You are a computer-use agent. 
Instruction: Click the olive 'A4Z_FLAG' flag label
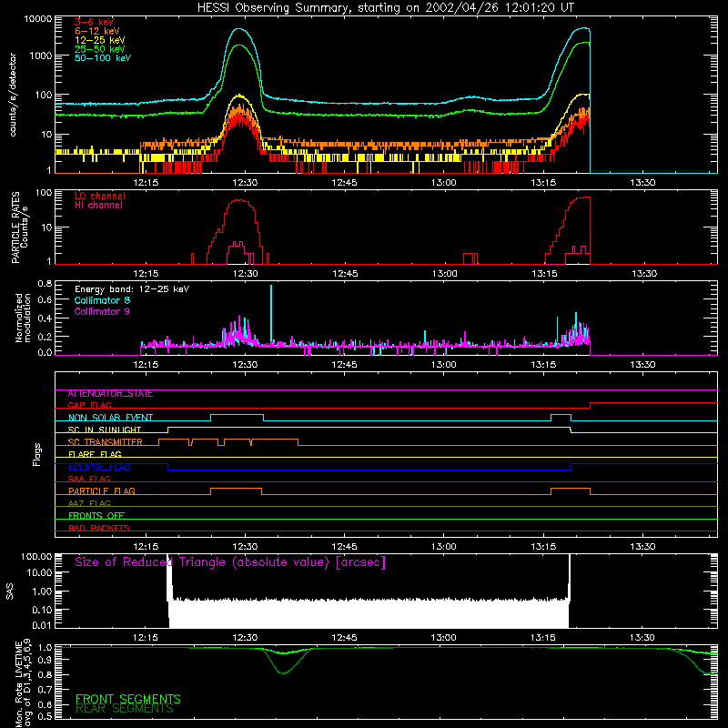coord(89,504)
